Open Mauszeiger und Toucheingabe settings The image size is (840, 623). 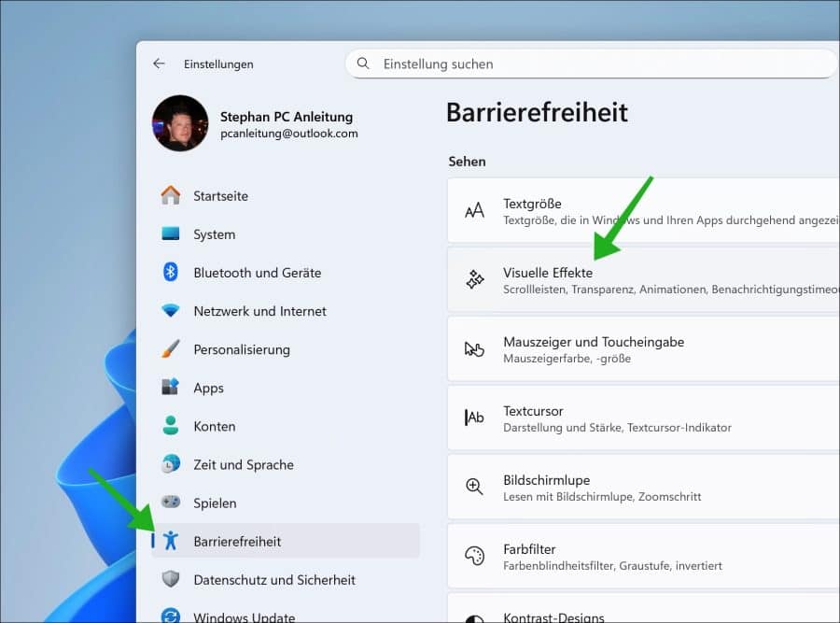click(642, 349)
